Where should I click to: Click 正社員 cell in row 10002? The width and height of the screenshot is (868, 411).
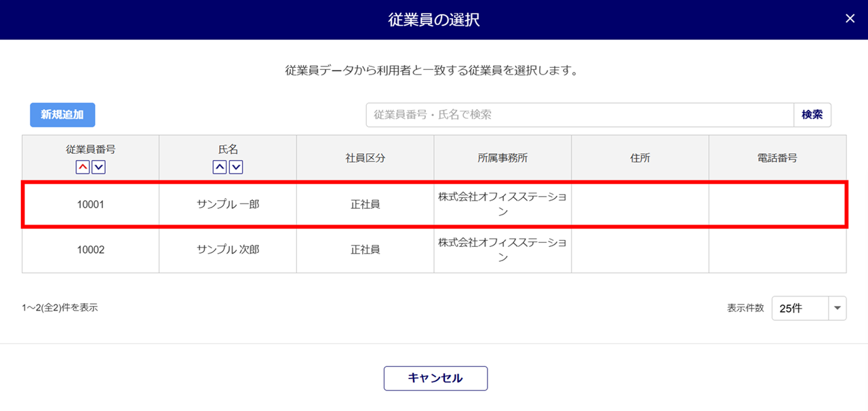366,250
